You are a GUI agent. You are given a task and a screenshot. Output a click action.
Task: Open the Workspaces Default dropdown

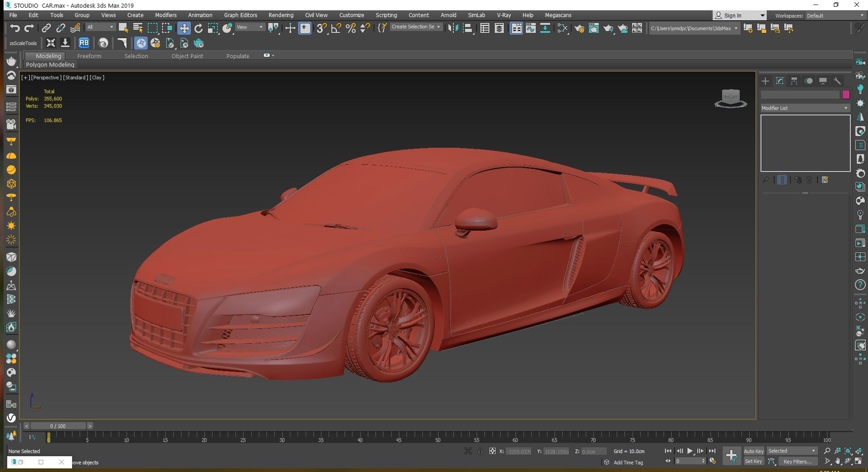coord(835,16)
